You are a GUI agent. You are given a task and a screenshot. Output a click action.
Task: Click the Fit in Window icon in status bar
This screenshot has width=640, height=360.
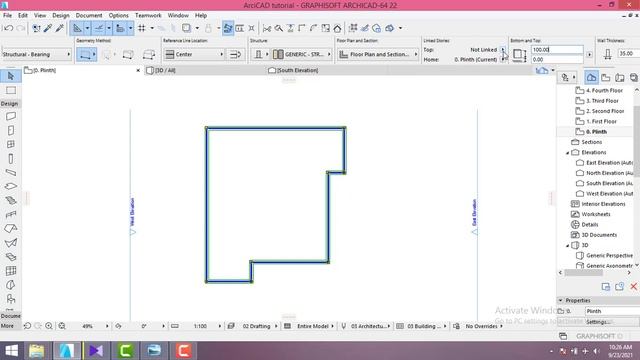62,326
